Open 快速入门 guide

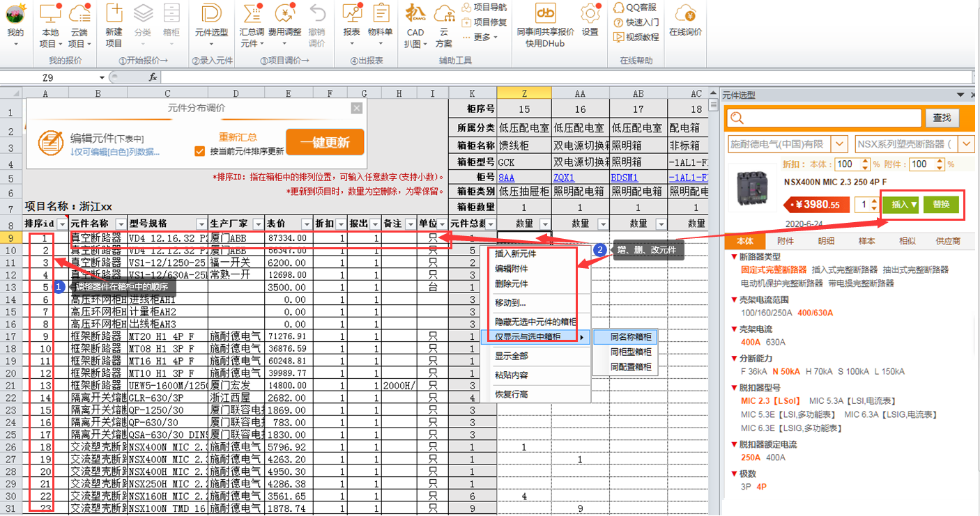pyautogui.click(x=636, y=22)
